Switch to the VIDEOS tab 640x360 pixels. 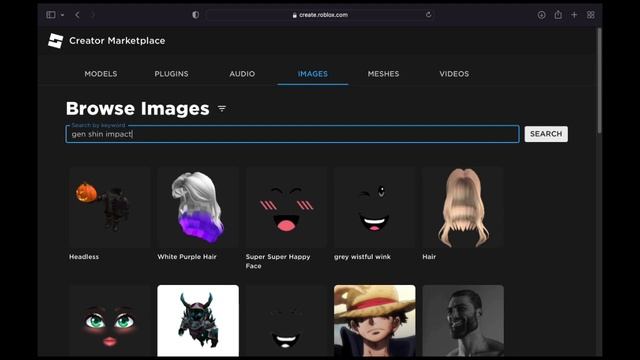pos(454,74)
